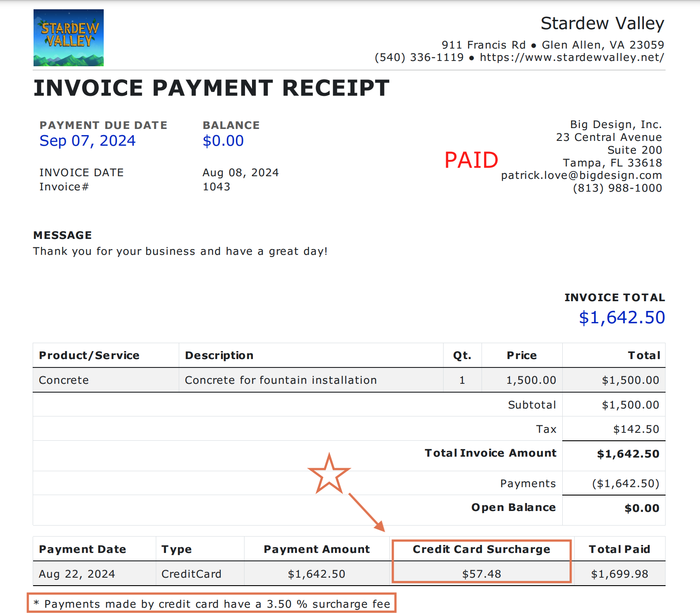Select the Stardew Valley company name heading

tap(602, 23)
